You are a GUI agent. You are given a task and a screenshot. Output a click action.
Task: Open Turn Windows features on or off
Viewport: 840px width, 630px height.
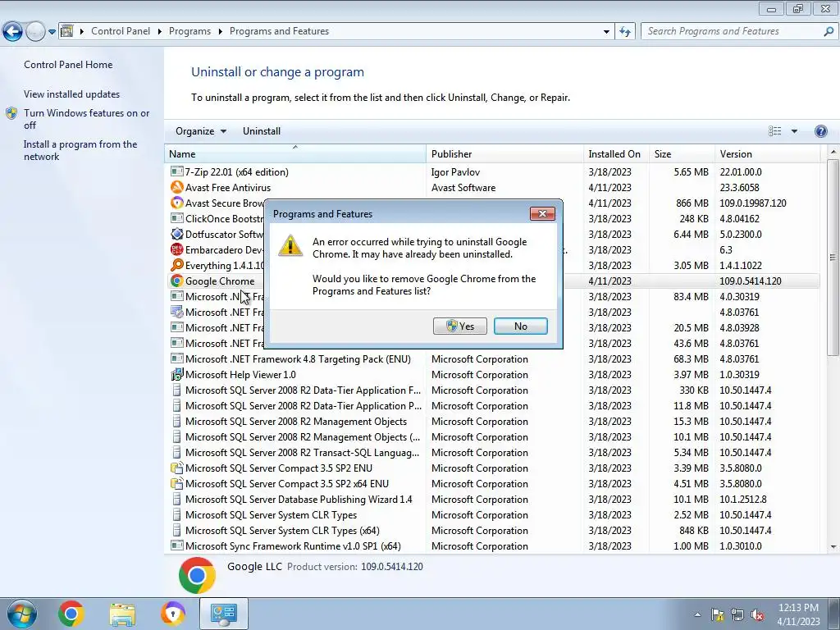coord(86,119)
